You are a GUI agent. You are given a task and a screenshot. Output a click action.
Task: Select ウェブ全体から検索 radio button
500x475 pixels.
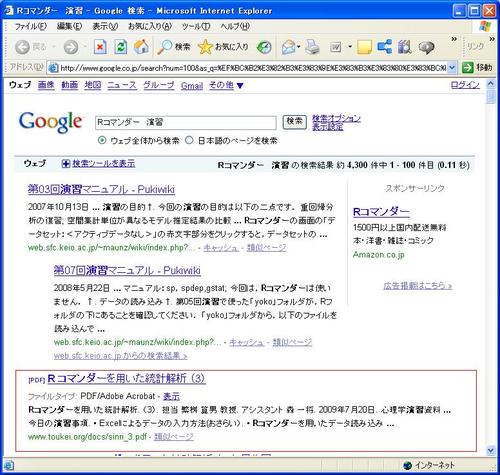pyautogui.click(x=102, y=140)
